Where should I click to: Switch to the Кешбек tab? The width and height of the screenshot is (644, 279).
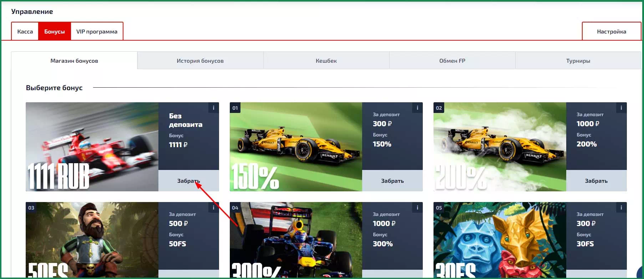pos(326,61)
